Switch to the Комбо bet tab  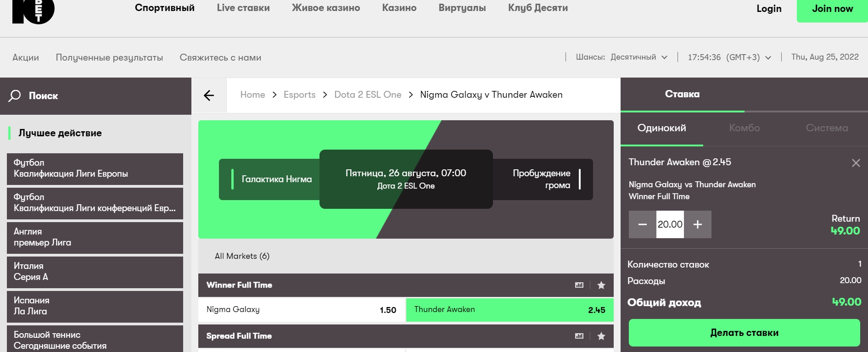pyautogui.click(x=744, y=128)
